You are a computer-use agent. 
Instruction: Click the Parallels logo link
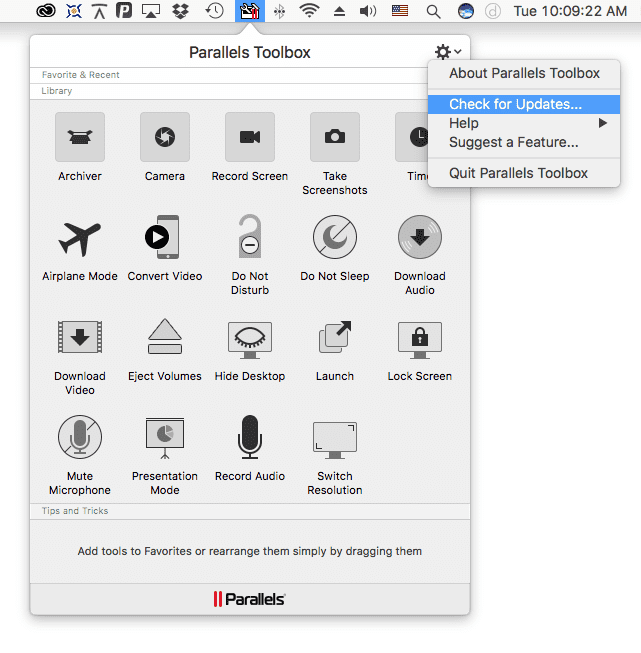(x=249, y=599)
